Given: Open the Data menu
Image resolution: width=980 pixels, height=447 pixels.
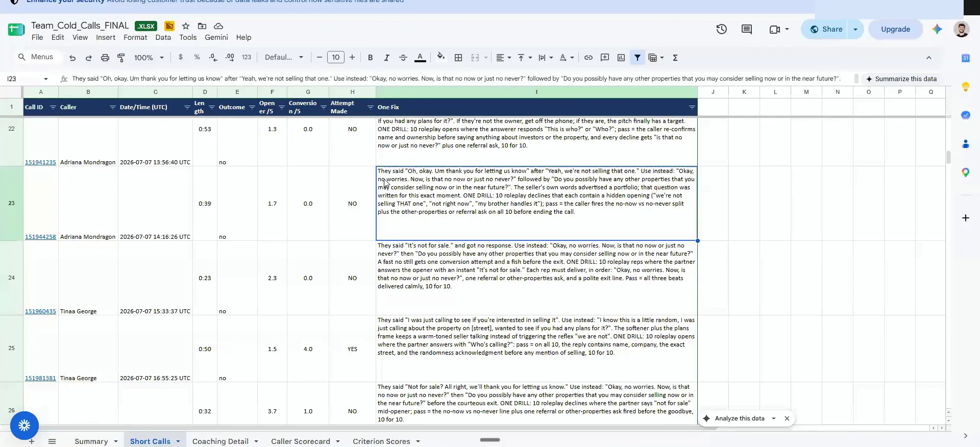Looking at the screenshot, I should 163,38.
